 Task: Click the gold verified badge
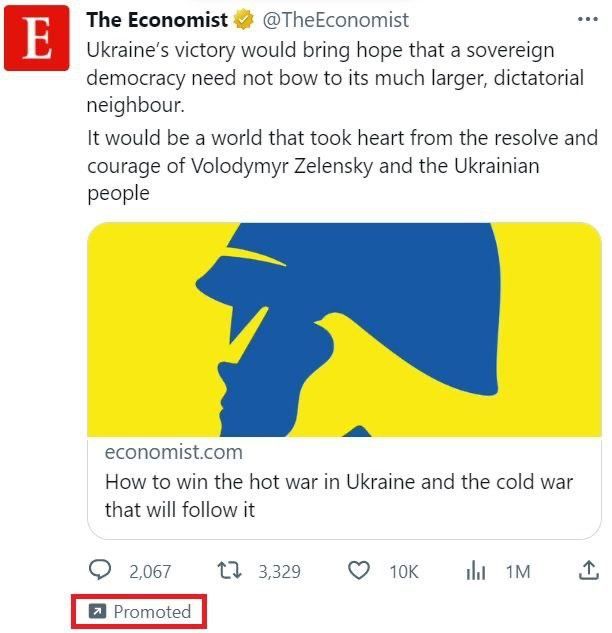tap(243, 20)
